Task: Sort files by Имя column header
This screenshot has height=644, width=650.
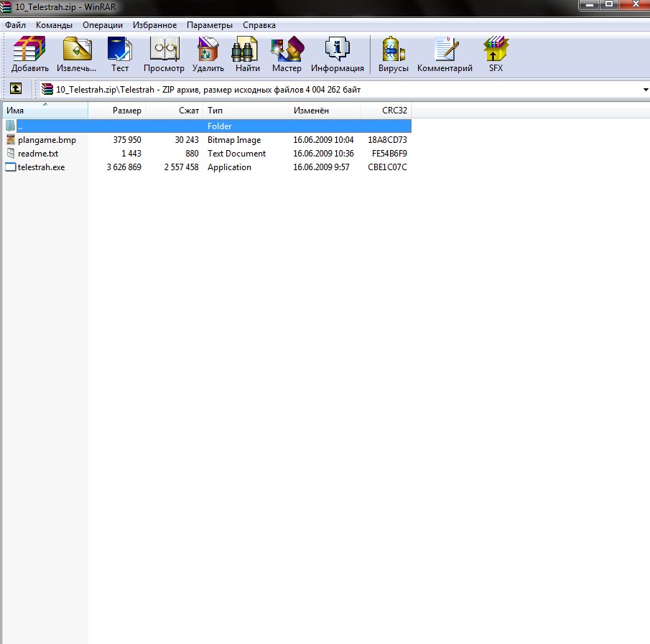Action: (45, 111)
